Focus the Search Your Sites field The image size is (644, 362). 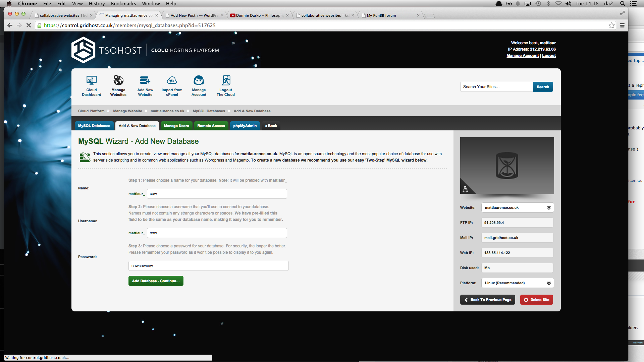[x=496, y=87]
